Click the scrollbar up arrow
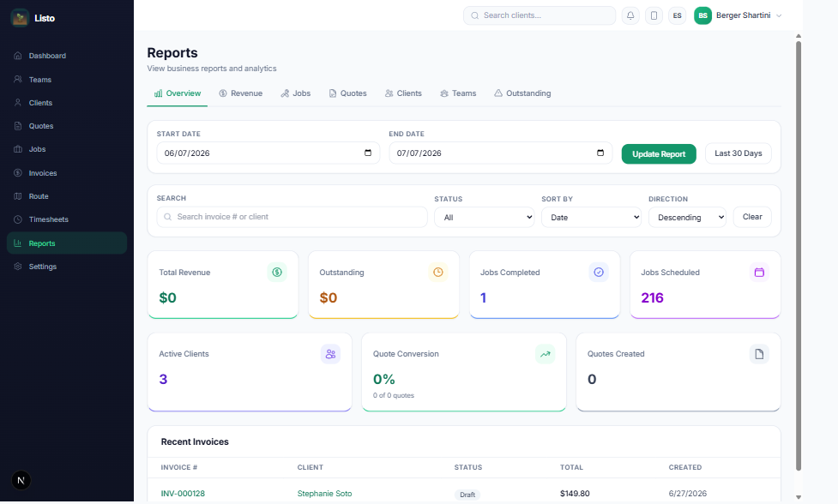The width and height of the screenshot is (838, 504). point(799,36)
